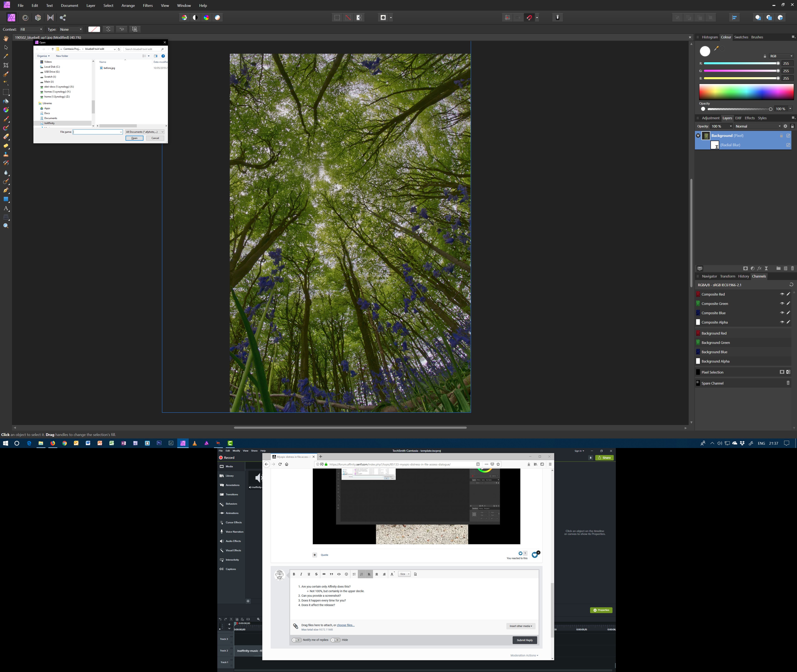Open the Context 'Fill' dropdown
797x672 pixels.
31,29
